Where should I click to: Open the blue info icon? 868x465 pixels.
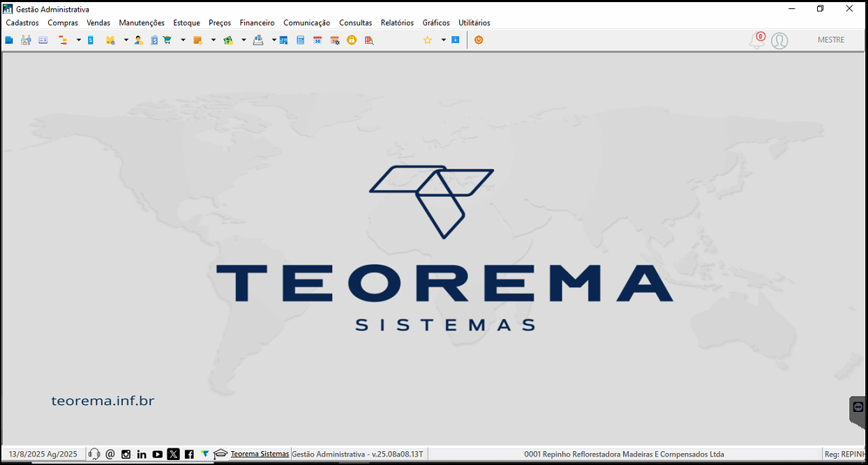pos(456,40)
